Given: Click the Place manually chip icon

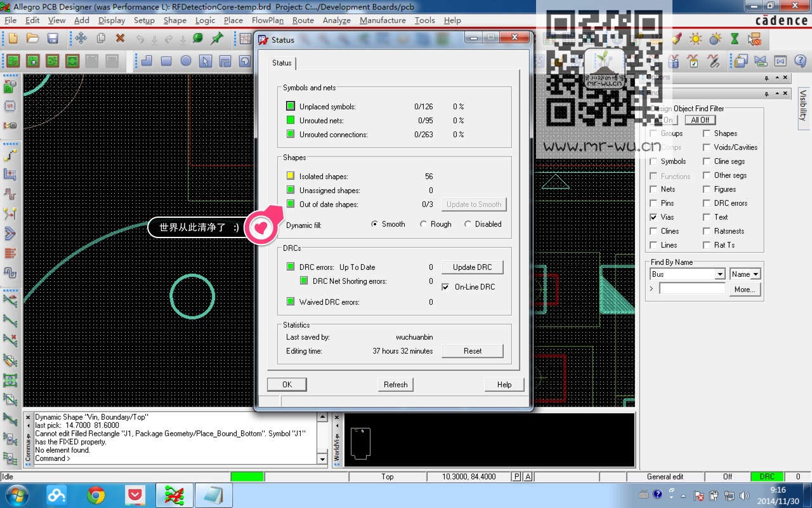Looking at the screenshot, I should pos(10,106).
